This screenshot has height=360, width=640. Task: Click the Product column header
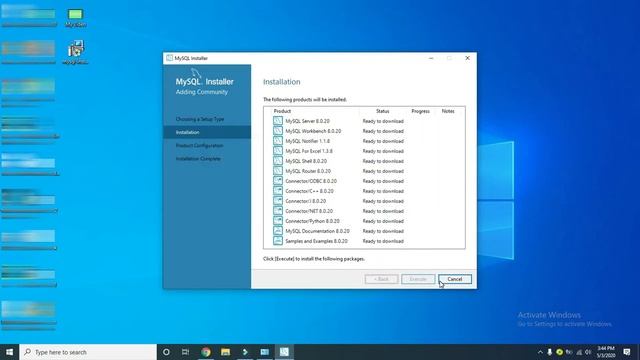(282, 111)
